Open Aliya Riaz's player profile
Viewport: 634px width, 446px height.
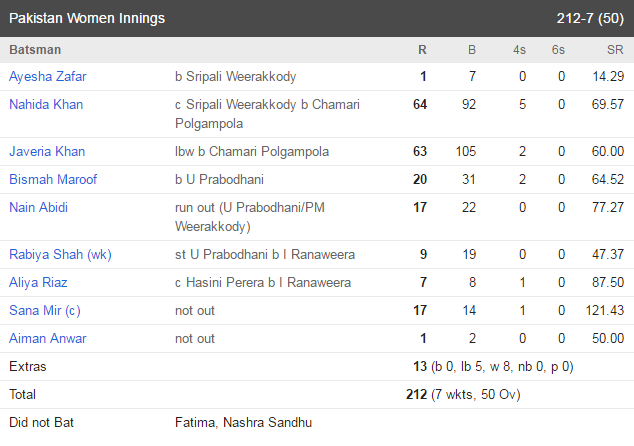pyautogui.click(x=38, y=282)
